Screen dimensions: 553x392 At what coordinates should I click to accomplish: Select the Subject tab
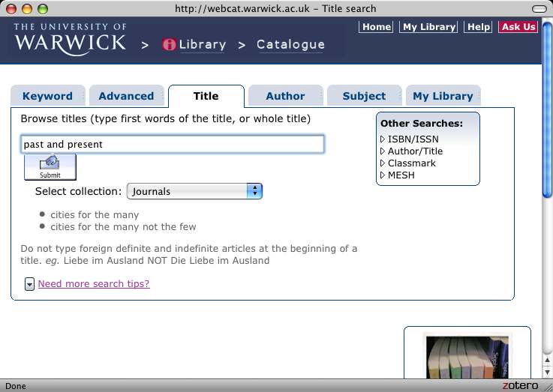[x=364, y=96]
